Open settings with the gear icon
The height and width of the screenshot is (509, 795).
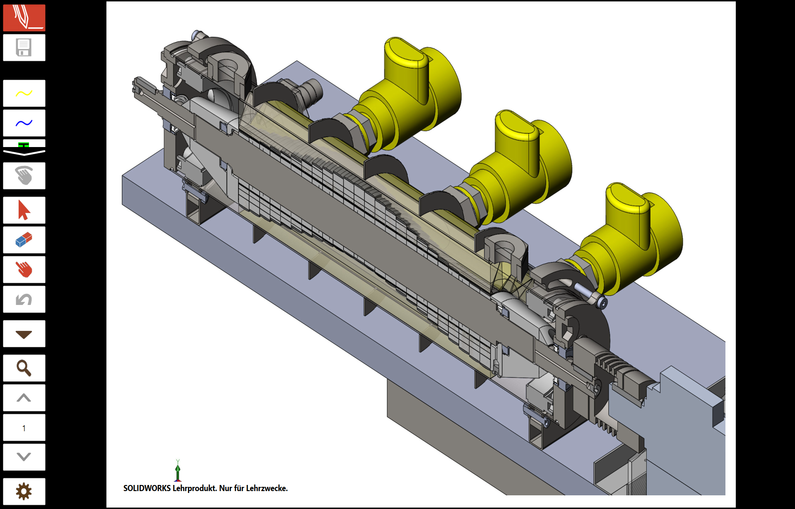24,491
